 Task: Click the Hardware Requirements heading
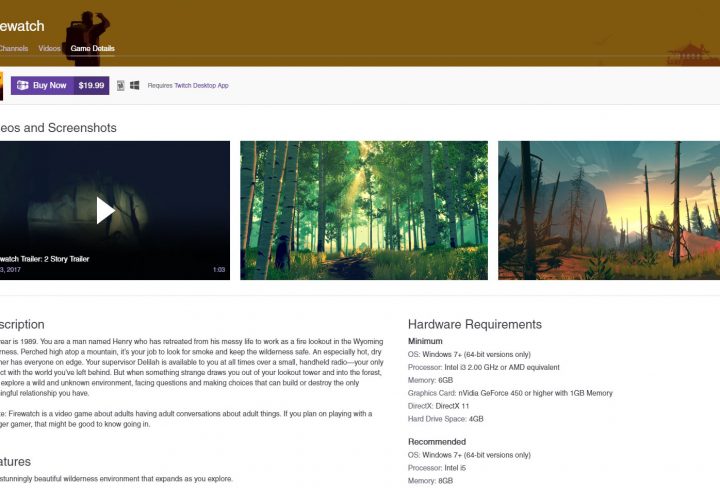[x=474, y=324]
